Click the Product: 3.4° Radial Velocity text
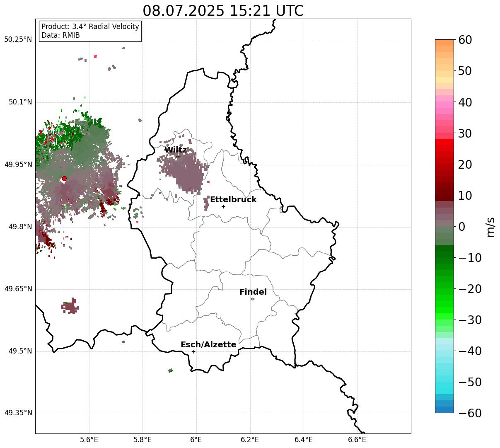The width and height of the screenshot is (500, 448). click(x=90, y=27)
